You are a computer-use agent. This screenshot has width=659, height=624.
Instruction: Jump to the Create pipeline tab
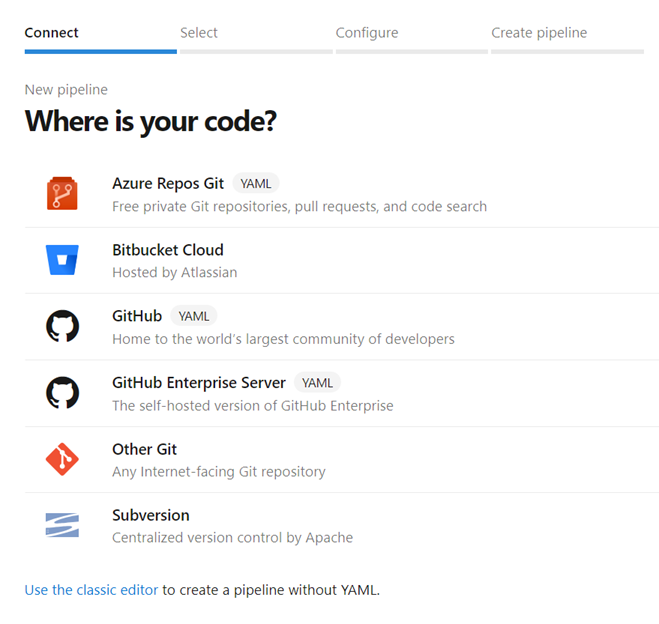(539, 33)
